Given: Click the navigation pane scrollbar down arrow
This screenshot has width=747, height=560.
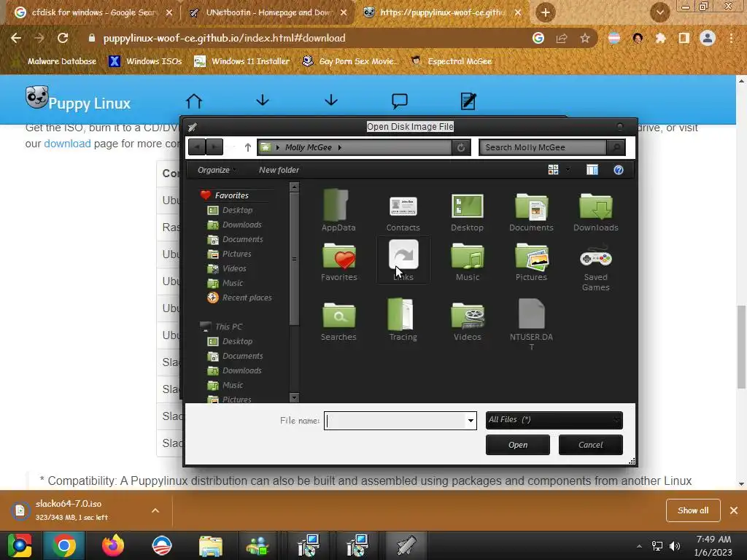Looking at the screenshot, I should [294, 397].
